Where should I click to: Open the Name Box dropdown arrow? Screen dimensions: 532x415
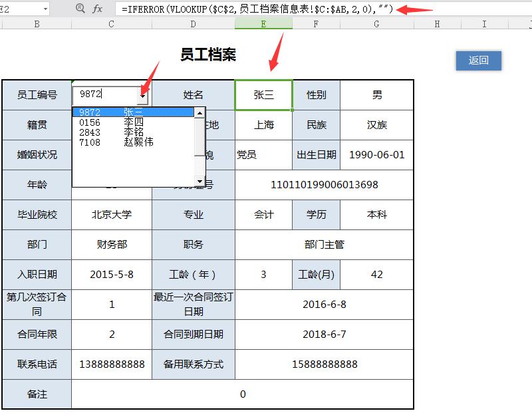click(x=47, y=9)
